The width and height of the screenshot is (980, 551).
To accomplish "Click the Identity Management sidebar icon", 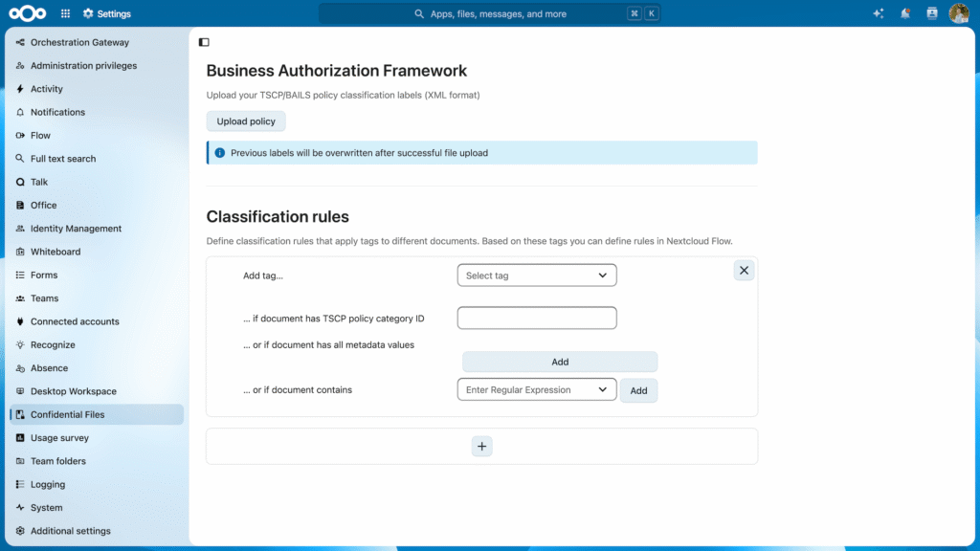I will (x=20, y=229).
